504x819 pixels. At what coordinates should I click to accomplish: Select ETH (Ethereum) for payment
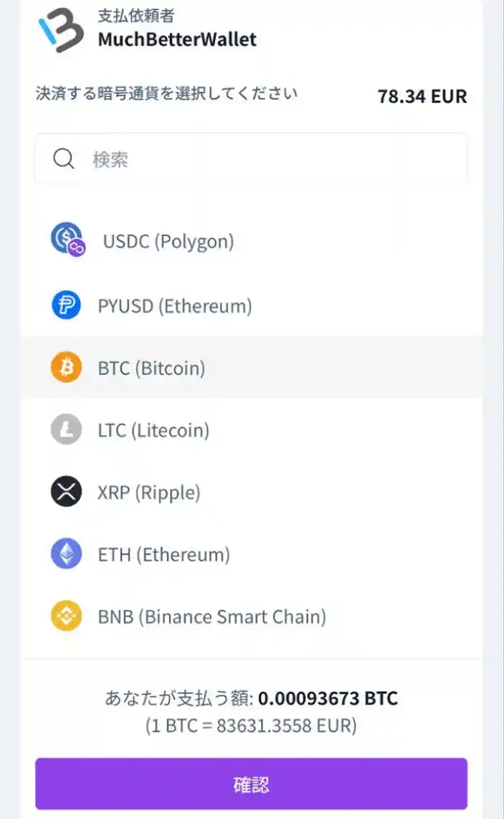pyautogui.click(x=164, y=555)
